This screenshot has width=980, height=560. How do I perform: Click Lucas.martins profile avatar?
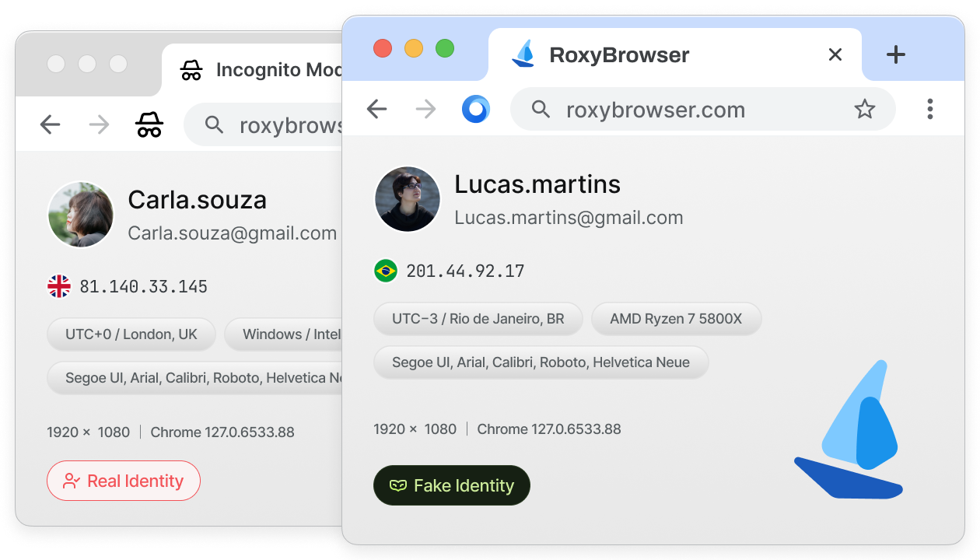click(x=408, y=199)
